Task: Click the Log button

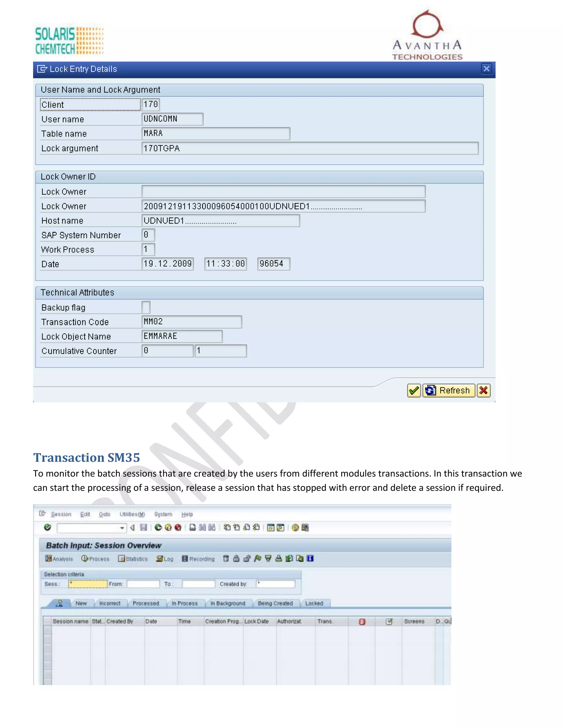Action: (x=165, y=559)
